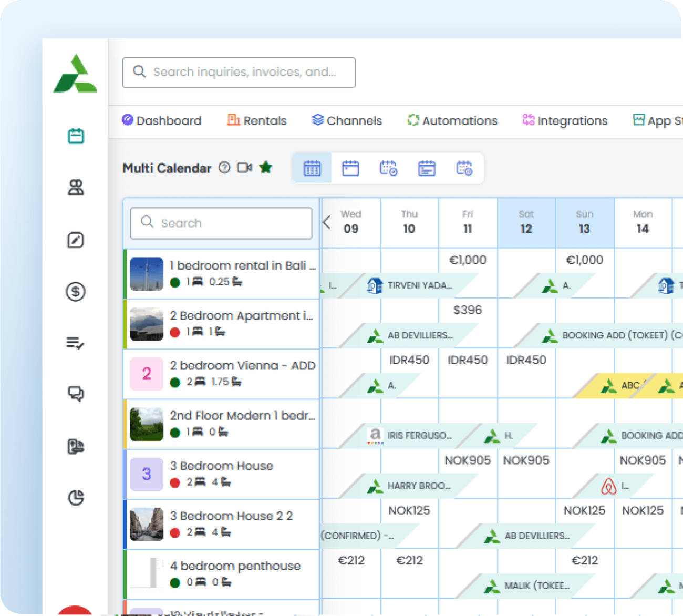
Task: Open the tasks checklist icon in the sidebar
Action: coord(76,343)
